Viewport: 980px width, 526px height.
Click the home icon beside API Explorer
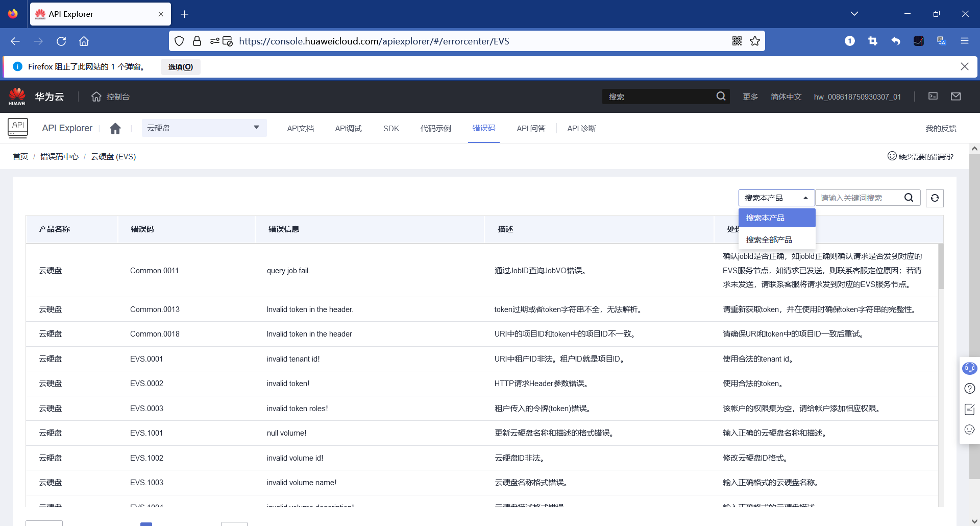point(115,128)
